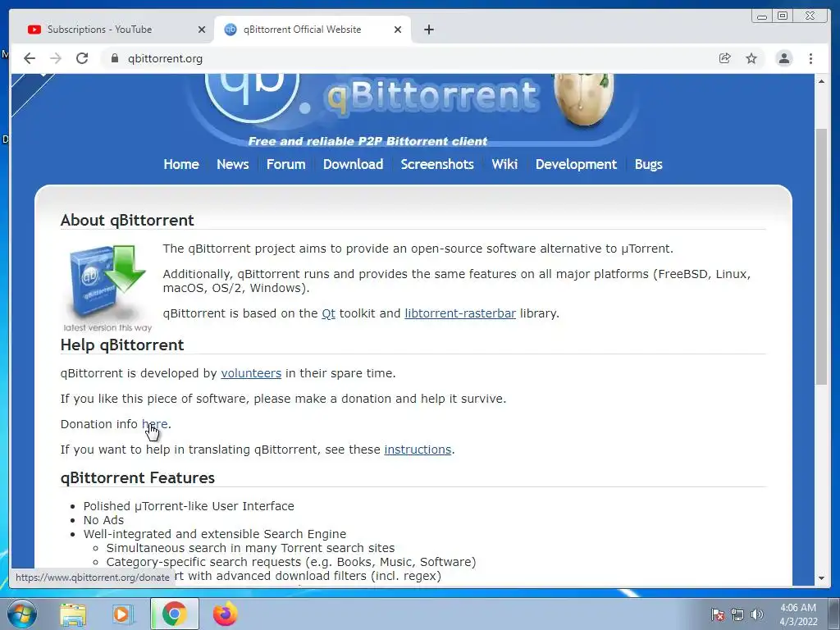The image size is (840, 630).
Task: Open the share page icon in address bar
Action: click(x=724, y=58)
